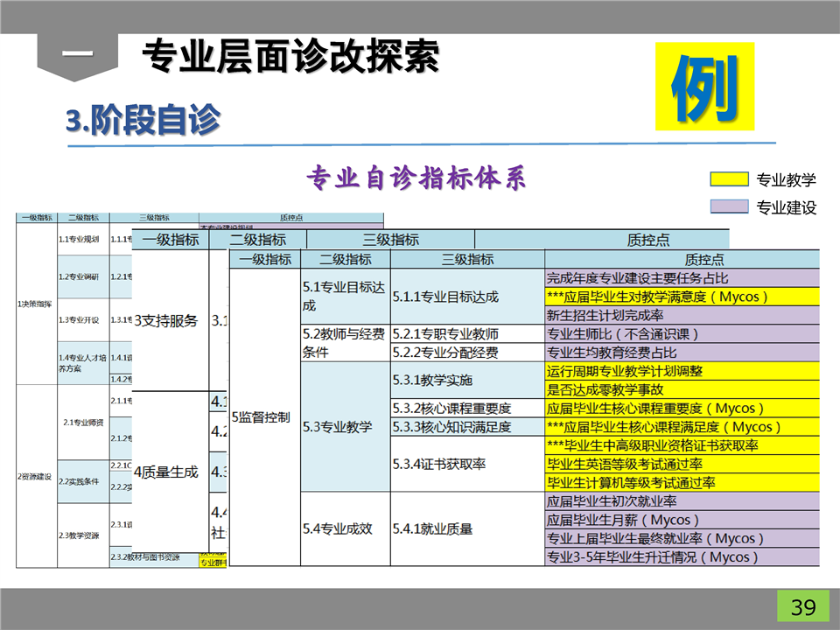
Task: Click the 专业生均教育经费占比 cell
Action: point(682,353)
